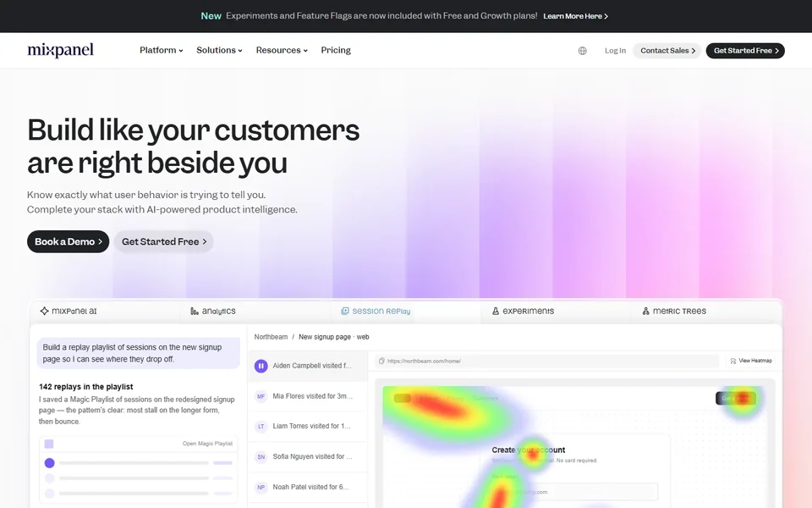
Task: Click the 142 replays in the playlist heading
Action: pyautogui.click(x=86, y=387)
